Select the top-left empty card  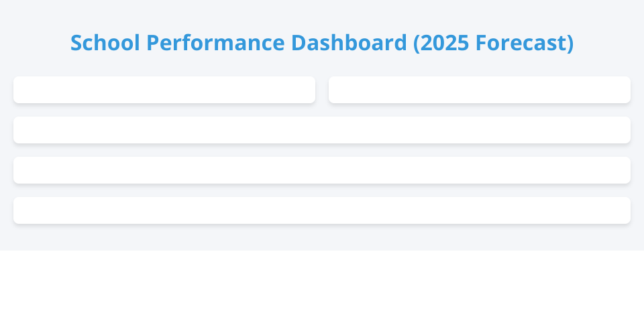coord(164,90)
